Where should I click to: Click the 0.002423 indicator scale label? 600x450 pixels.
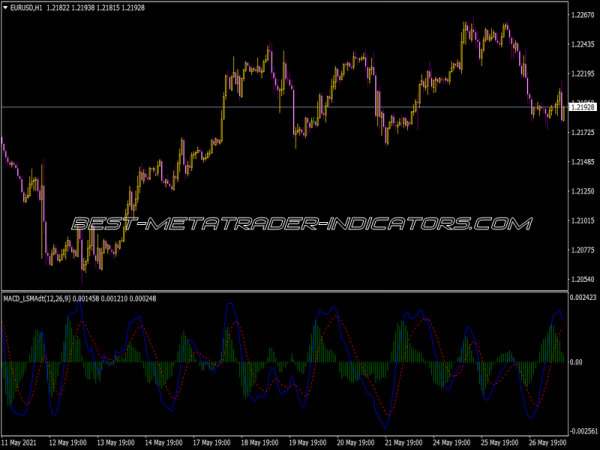583,298
